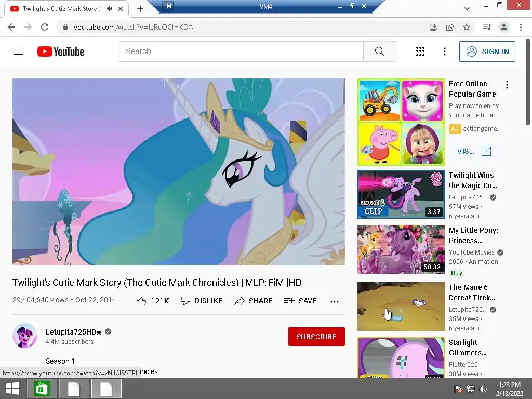Go forward in browser history
Screen dimensions: 532x399
pos(28,27)
